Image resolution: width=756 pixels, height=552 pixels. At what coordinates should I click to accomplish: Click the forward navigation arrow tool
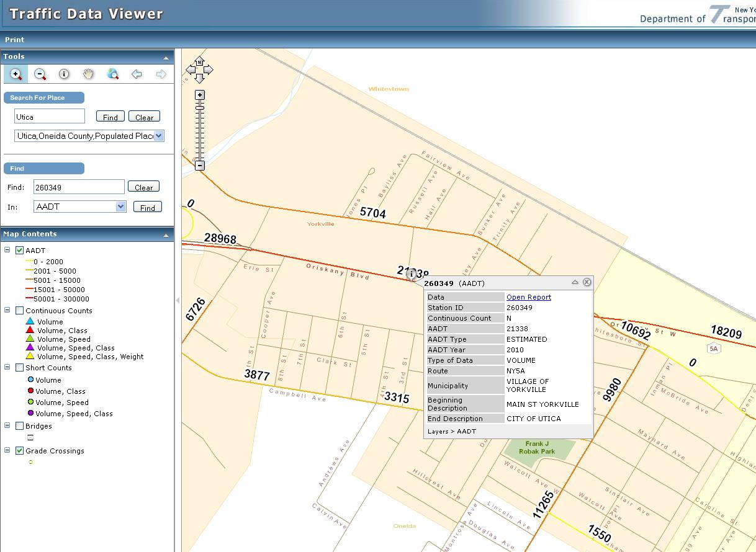tap(160, 74)
